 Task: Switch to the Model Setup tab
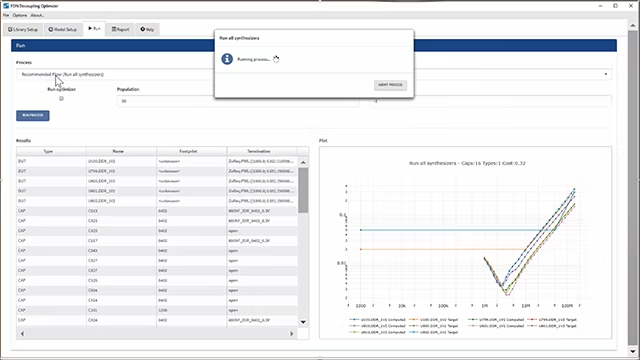(x=62, y=29)
